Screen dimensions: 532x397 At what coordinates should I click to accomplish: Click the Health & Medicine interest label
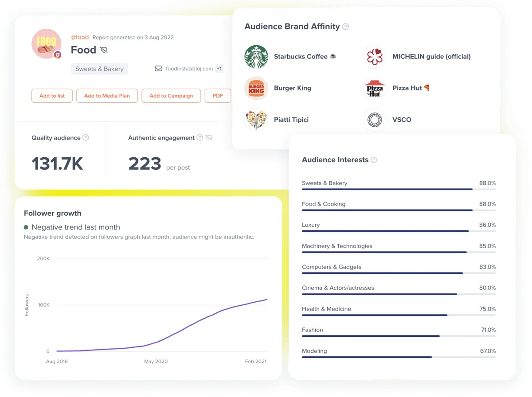click(x=326, y=309)
